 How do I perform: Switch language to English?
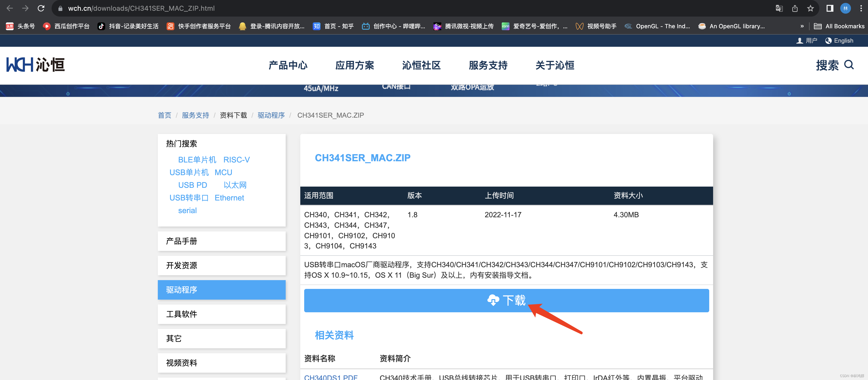(839, 41)
